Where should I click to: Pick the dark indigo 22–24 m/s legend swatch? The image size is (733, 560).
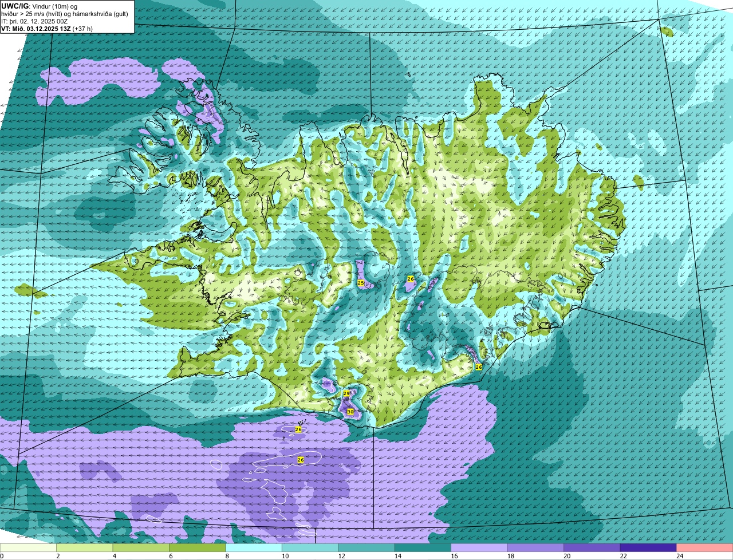click(x=649, y=547)
